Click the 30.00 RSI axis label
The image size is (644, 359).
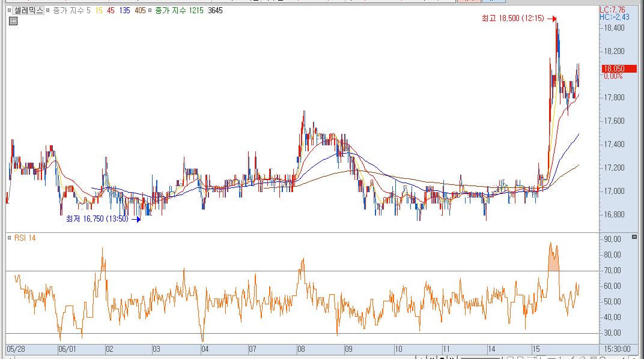(x=612, y=333)
